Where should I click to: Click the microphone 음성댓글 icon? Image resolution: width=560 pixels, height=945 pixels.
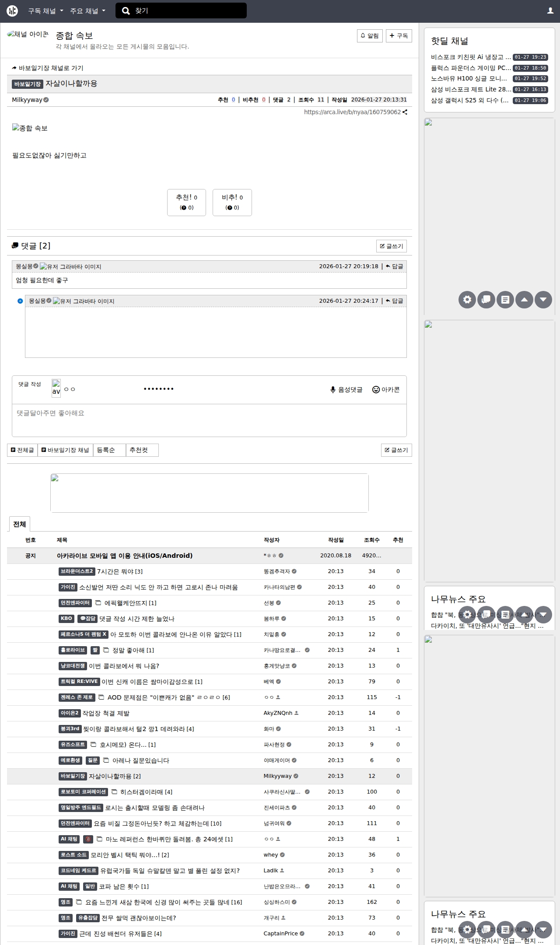point(333,390)
